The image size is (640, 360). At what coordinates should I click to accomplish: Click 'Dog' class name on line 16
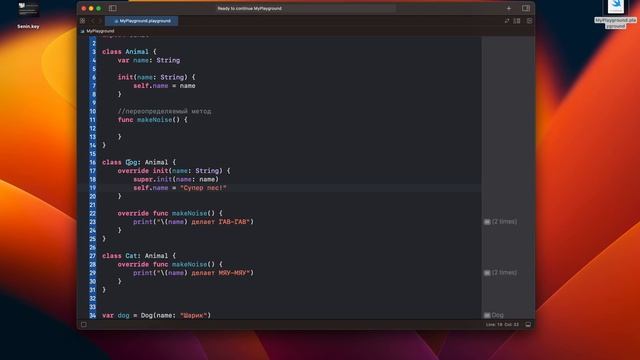(x=131, y=162)
